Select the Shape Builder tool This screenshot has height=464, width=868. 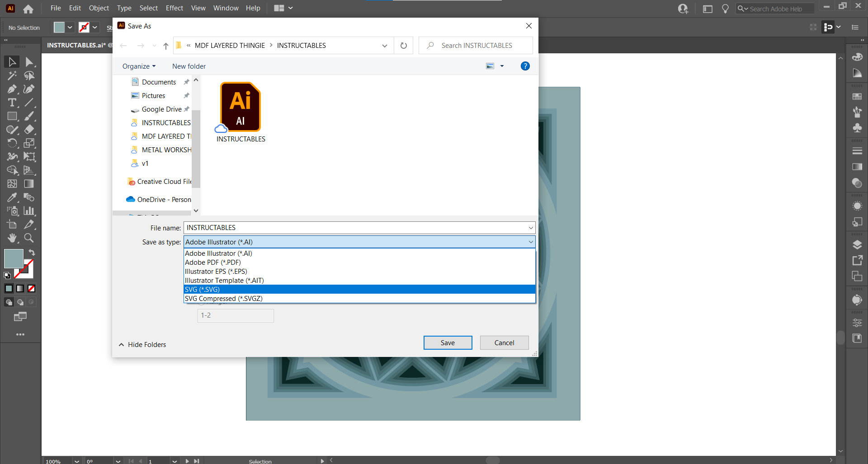click(12, 170)
